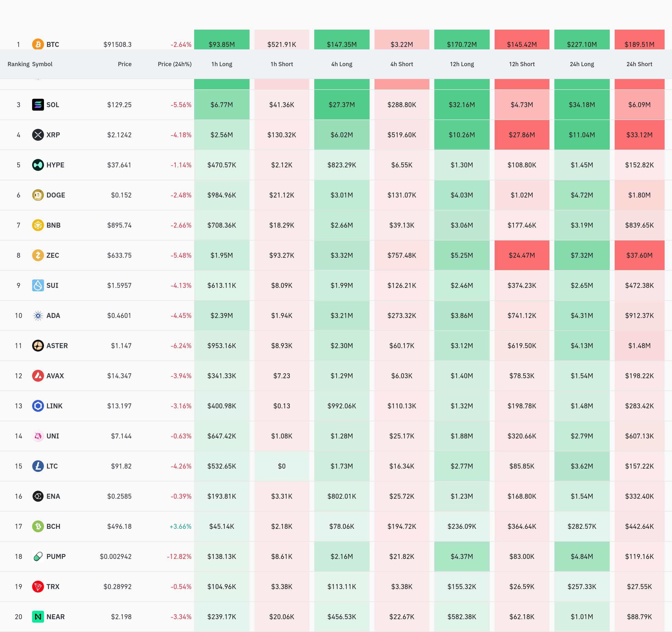
Task: Open the ASTER symbol link
Action: (x=57, y=346)
